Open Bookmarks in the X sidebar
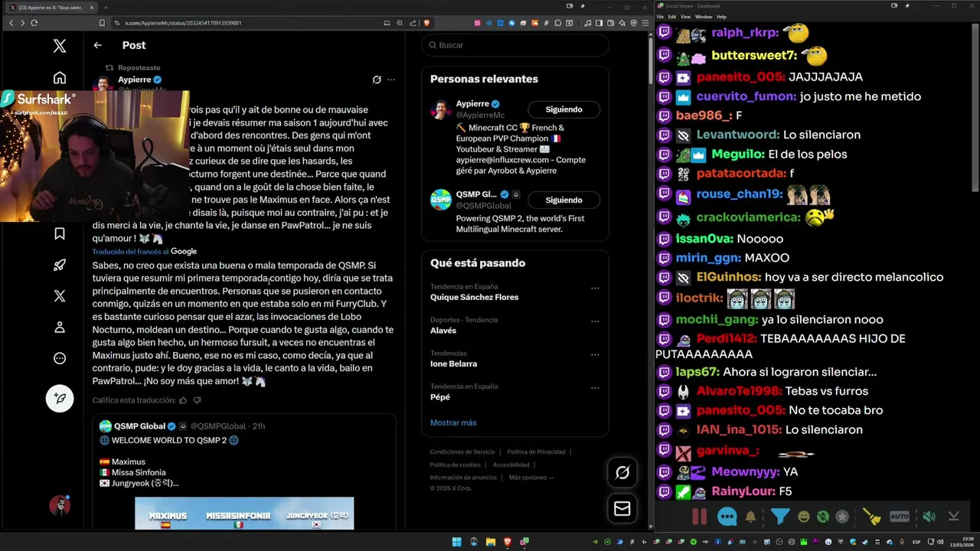980x551 pixels. [60, 233]
